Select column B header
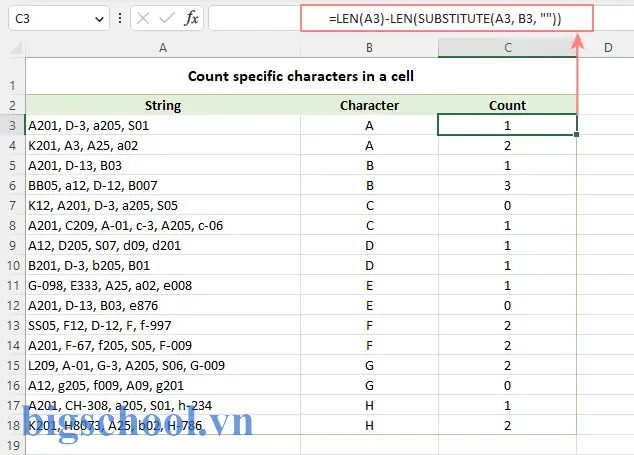Image resolution: width=634 pixels, height=455 pixels. pos(369,48)
